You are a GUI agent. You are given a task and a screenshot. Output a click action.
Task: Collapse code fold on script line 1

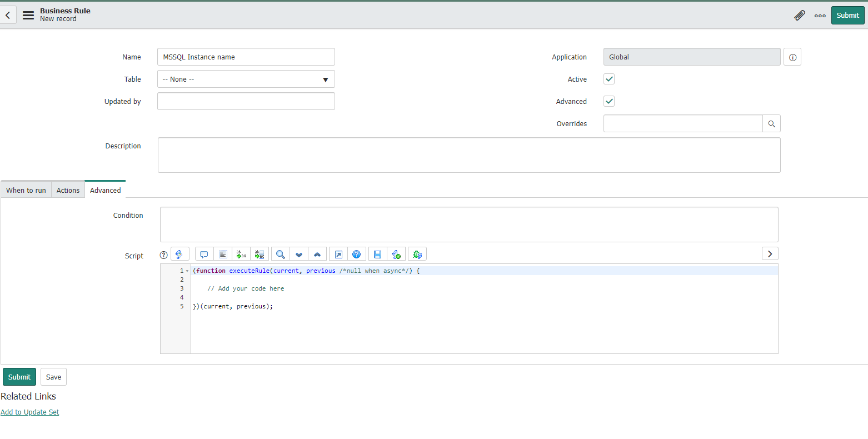pyautogui.click(x=187, y=271)
